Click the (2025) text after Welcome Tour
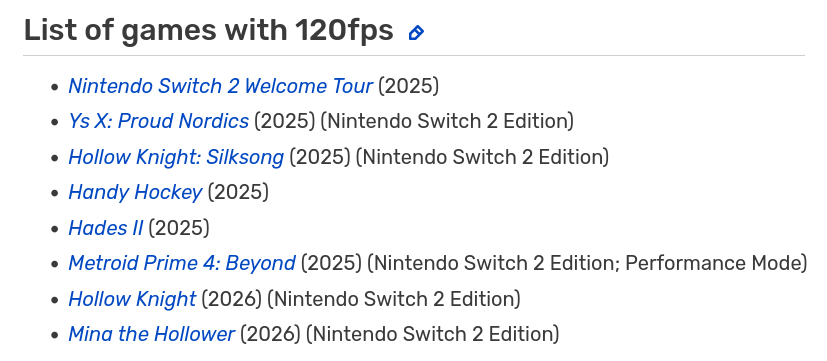827x361 pixels. (409, 86)
